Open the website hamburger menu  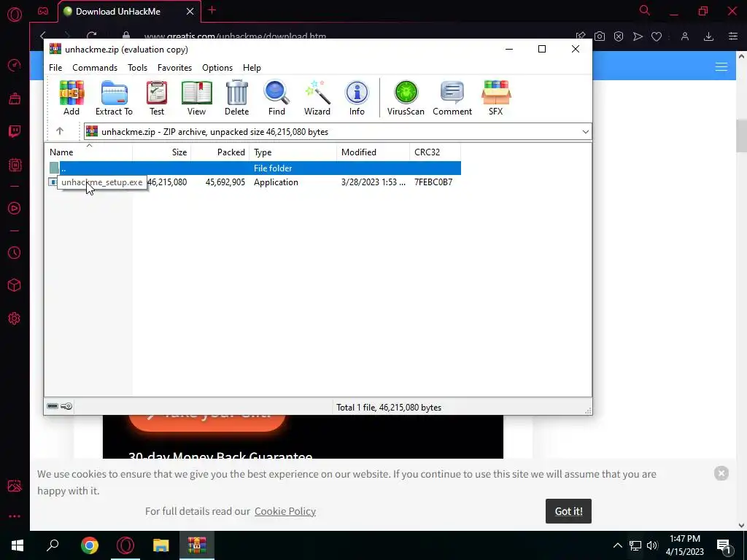click(x=721, y=66)
